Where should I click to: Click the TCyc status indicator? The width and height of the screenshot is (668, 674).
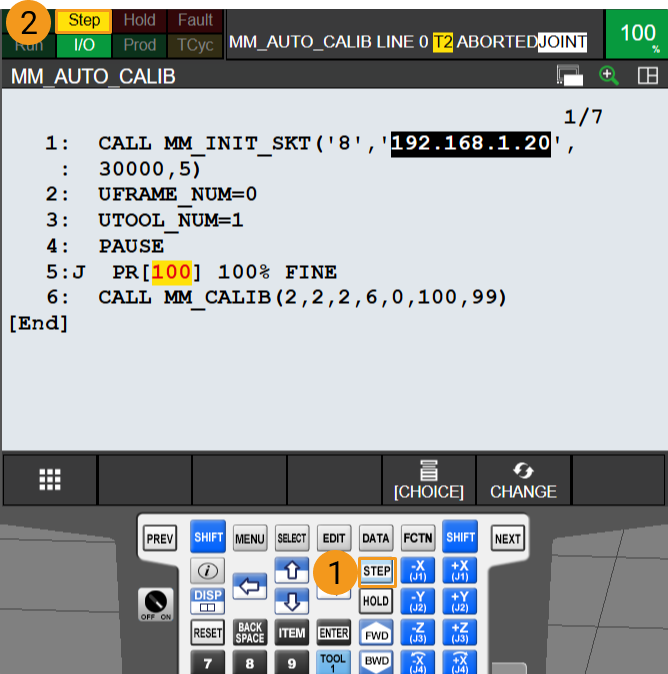click(195, 45)
